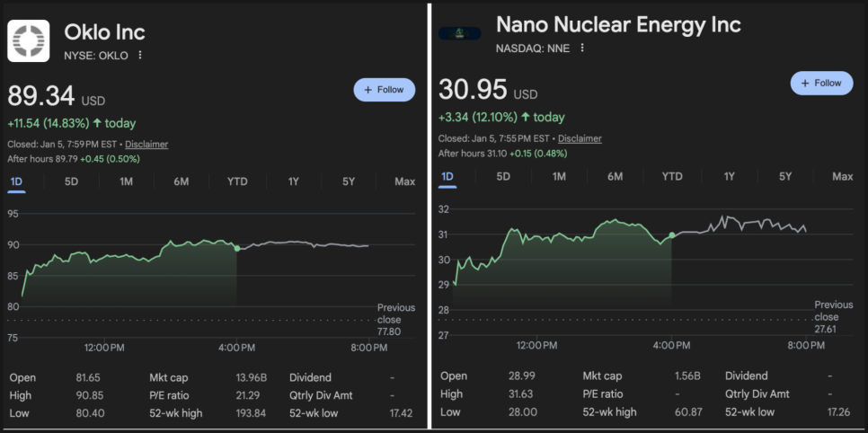Show NNE 5D price history
The width and height of the screenshot is (868, 433).
point(503,176)
